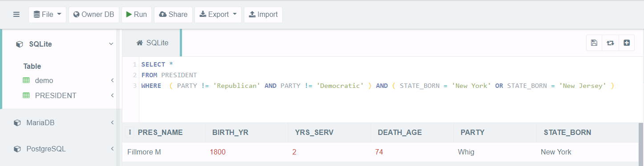Screen dimensions: 644x166
Task: Click the demo table grid icon
Action: (x=26, y=81)
